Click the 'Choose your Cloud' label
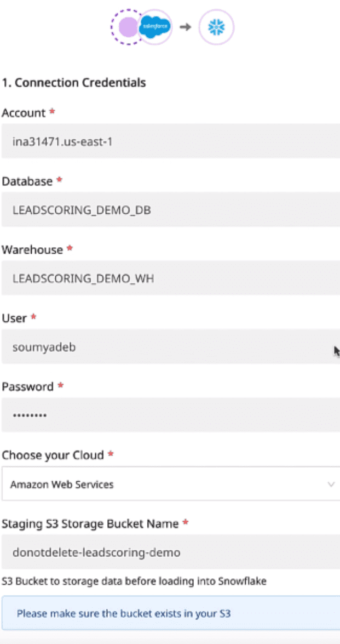Viewport: 340px width, 644px height. click(x=53, y=455)
